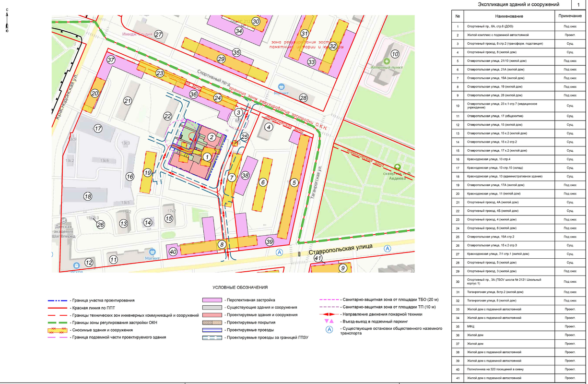
Task: Click the pink Перспективная застройка legend swatch
Action: tap(212, 300)
